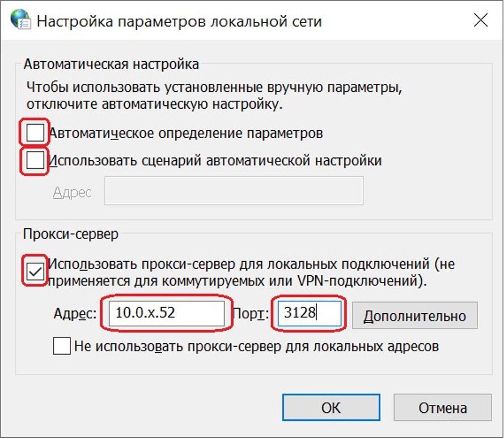Click the dialog title Настройка параметров локальной сети
Image resolution: width=504 pixels, height=439 pixels.
179,22
